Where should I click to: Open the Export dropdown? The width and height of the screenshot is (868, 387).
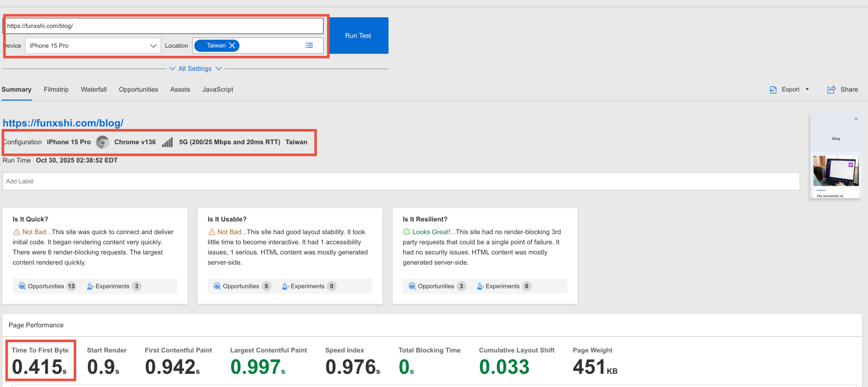[789, 89]
